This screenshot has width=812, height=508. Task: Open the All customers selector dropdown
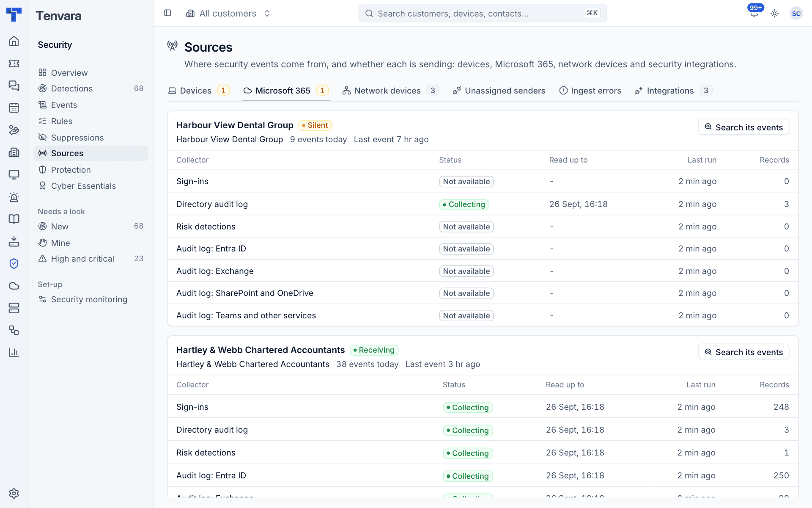click(228, 14)
